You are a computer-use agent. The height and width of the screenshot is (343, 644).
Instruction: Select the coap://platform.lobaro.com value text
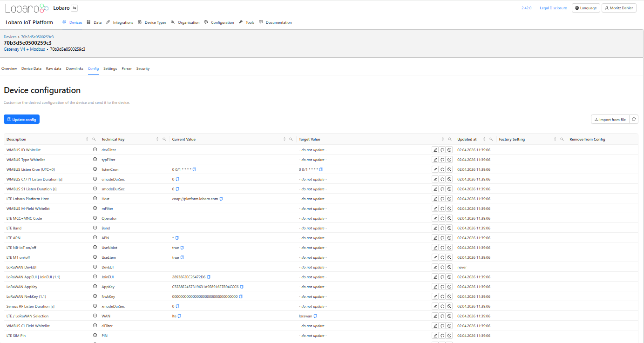pos(195,199)
